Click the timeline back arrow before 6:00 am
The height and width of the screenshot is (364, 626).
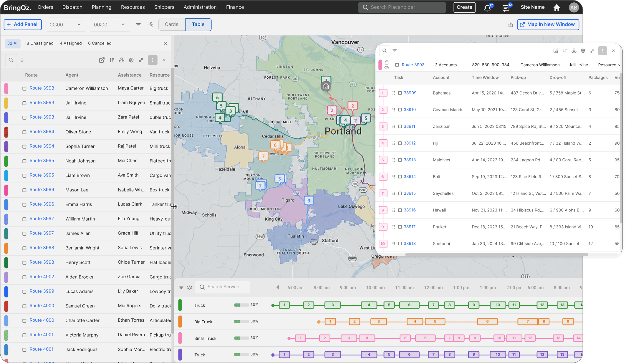(277, 287)
